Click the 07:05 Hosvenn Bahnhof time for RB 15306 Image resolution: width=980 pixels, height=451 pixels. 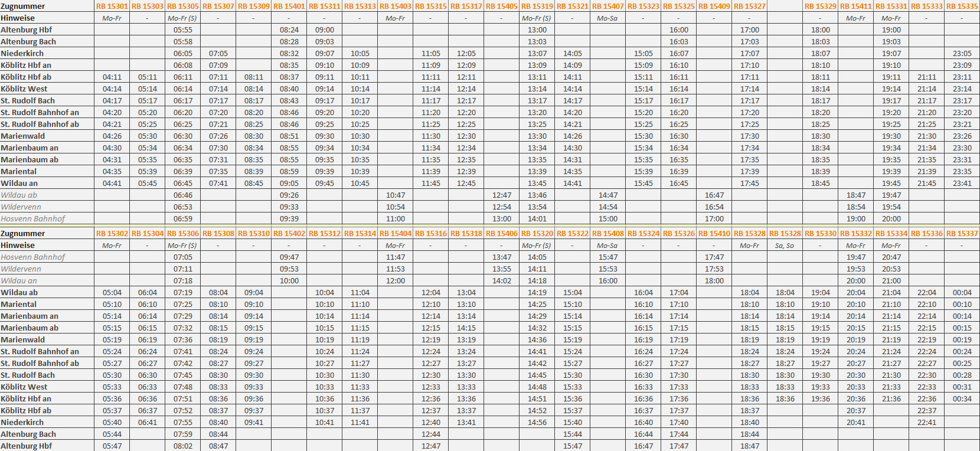tap(183, 257)
